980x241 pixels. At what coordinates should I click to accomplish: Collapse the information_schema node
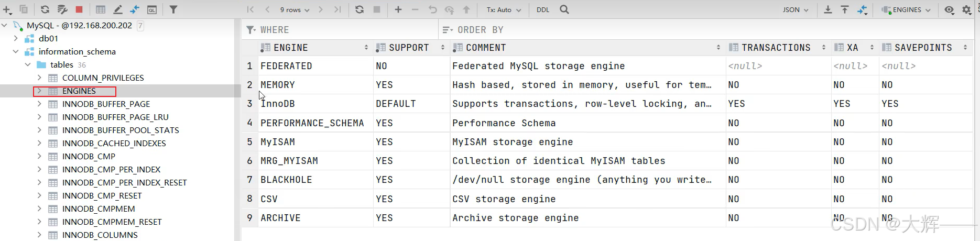click(x=16, y=51)
